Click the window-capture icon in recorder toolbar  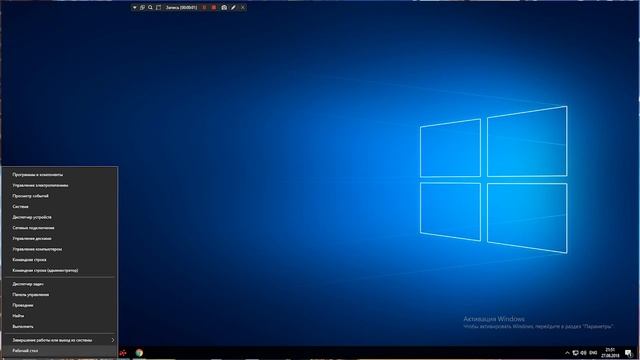coord(142,7)
